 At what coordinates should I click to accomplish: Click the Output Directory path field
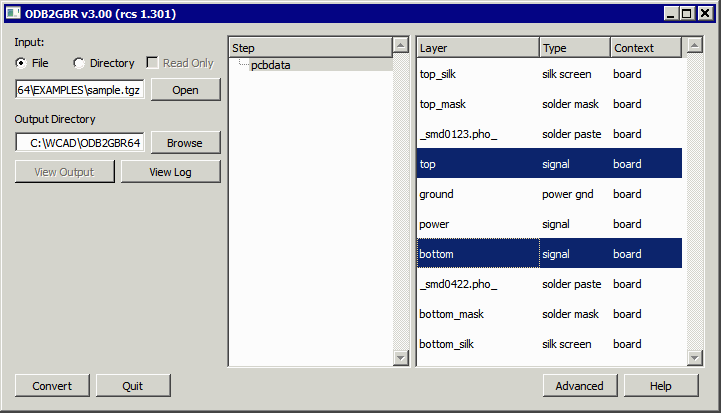(80, 143)
